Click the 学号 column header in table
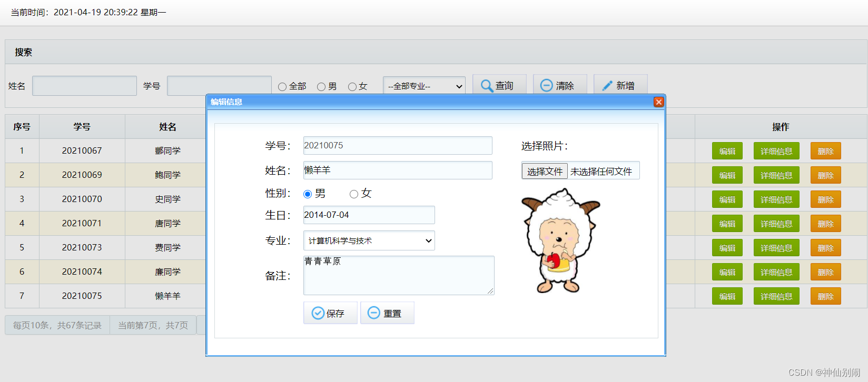868x382 pixels. (82, 127)
